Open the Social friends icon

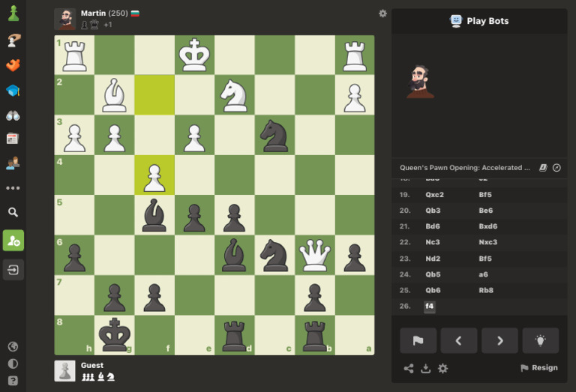[13, 163]
